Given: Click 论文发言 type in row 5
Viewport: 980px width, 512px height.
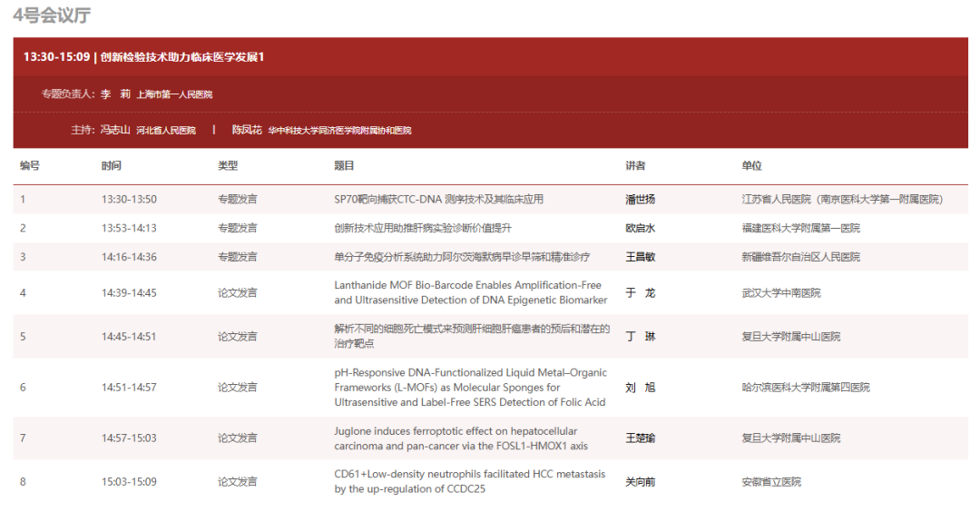Looking at the screenshot, I should 238,337.
